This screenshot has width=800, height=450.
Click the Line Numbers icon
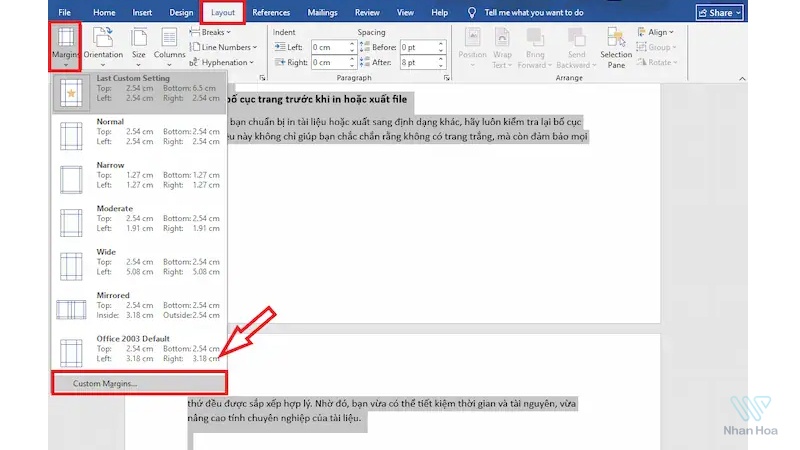[x=194, y=47]
